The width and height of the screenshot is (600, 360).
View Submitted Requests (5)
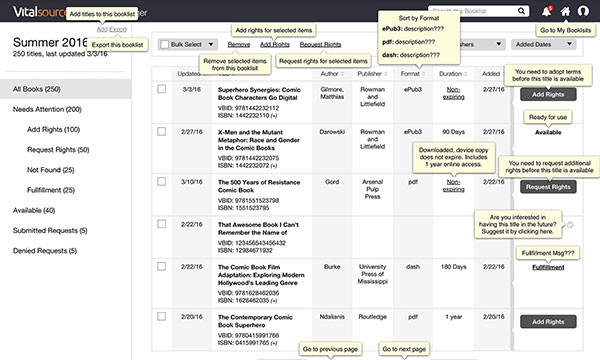click(x=50, y=231)
